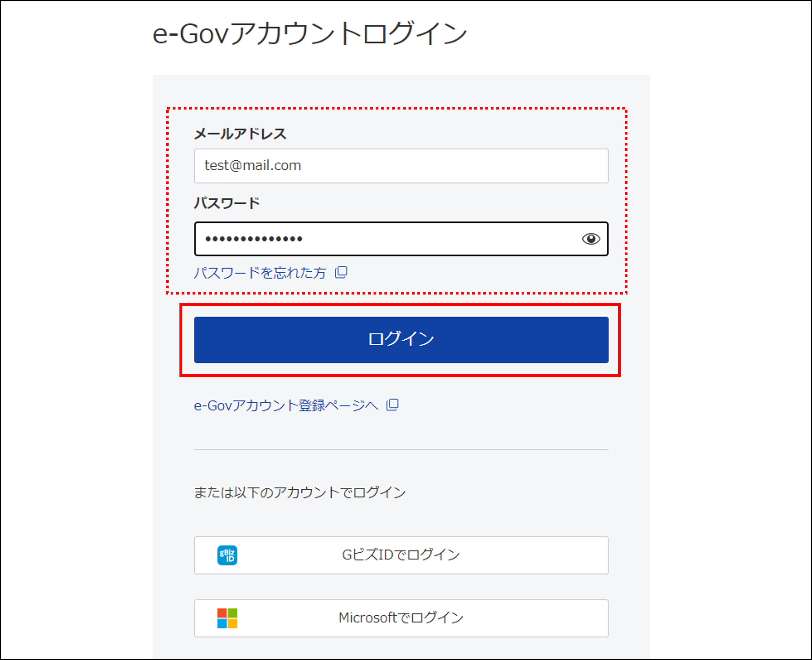Click the GビズIDでログイン button
The height and width of the screenshot is (660, 812).
401,555
